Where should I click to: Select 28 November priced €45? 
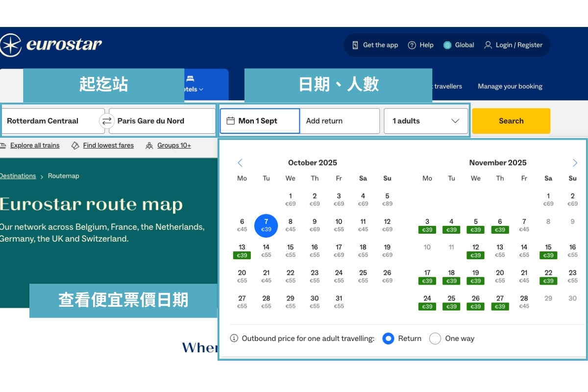click(524, 302)
